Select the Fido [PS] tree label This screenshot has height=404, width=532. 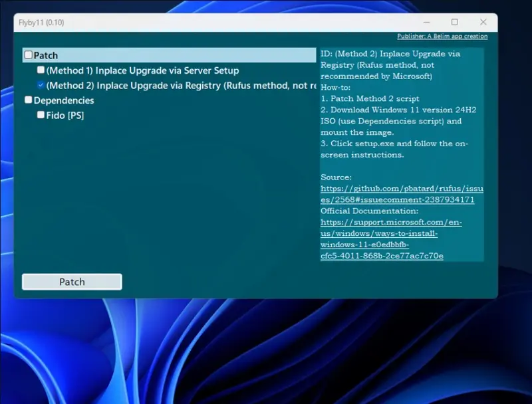click(65, 115)
